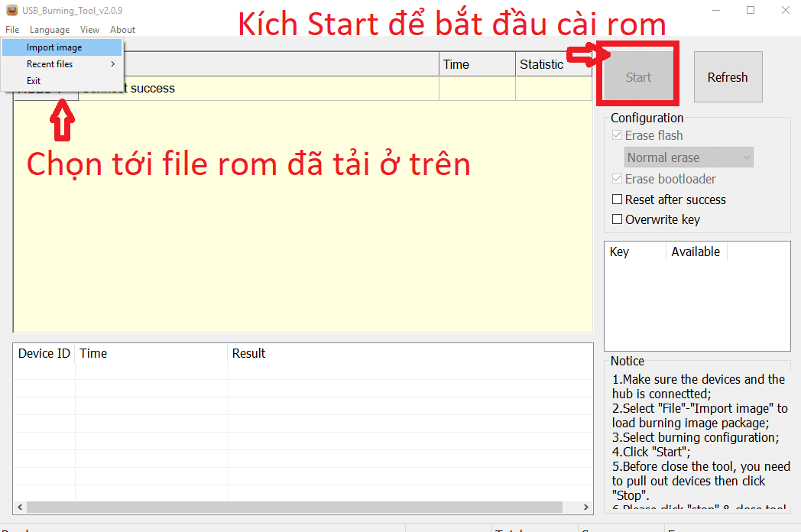This screenshot has height=532, width=801.
Task: Click the Time column header in device list
Action: (477, 64)
